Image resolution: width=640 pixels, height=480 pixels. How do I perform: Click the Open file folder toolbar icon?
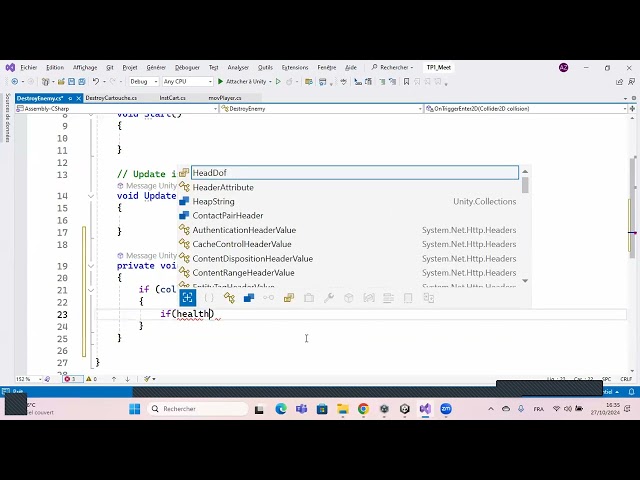61,82
